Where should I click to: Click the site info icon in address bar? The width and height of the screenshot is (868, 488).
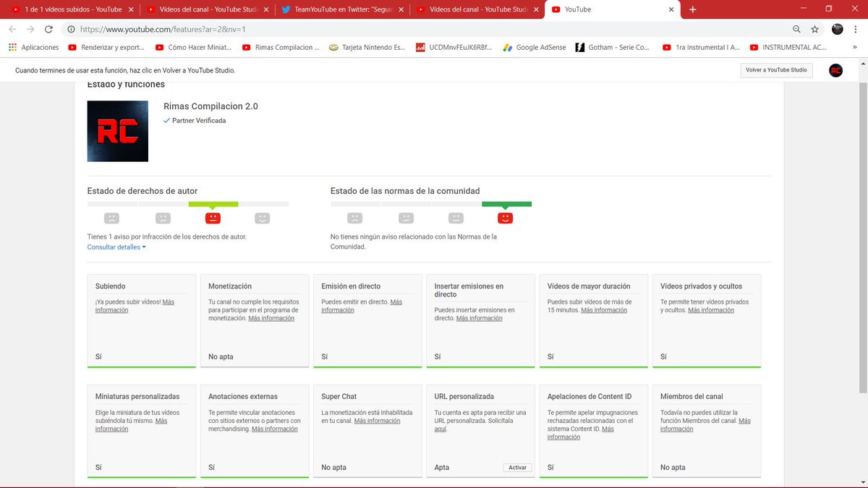(x=71, y=30)
